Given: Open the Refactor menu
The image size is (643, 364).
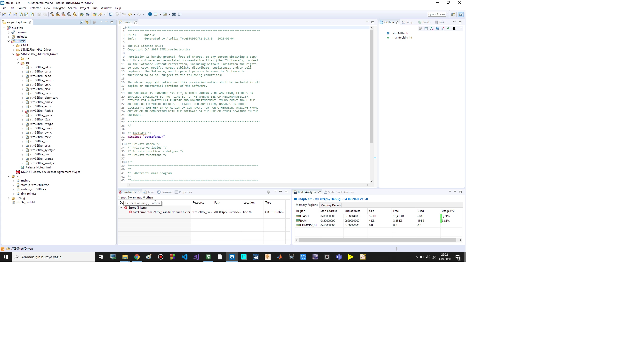Looking at the screenshot, I should (35, 8).
